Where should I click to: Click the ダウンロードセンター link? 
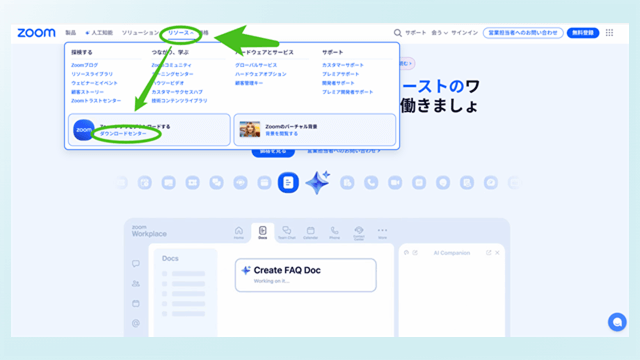123,133
